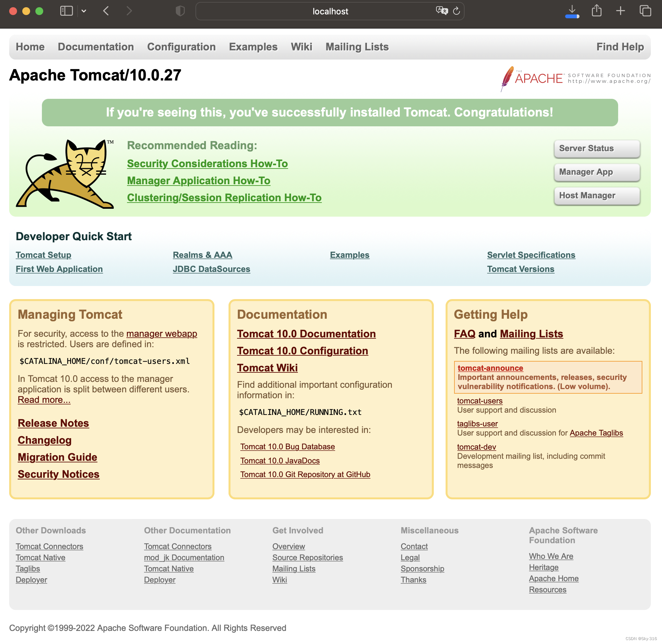
Task: Click the translate page icon in address bar
Action: 442,11
